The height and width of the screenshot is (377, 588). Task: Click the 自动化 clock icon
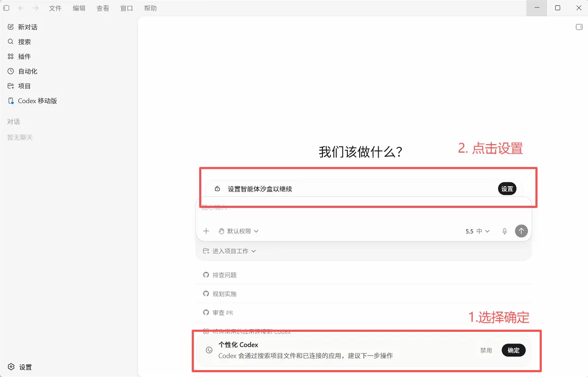point(11,71)
